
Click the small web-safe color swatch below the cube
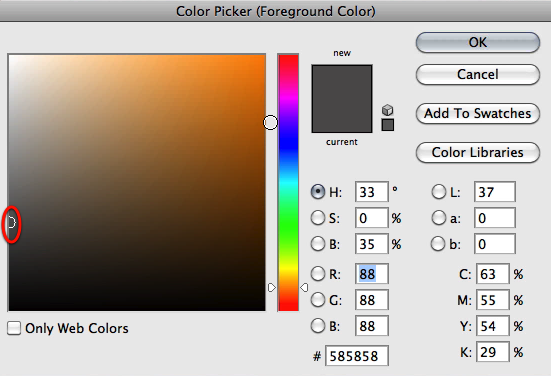388,125
